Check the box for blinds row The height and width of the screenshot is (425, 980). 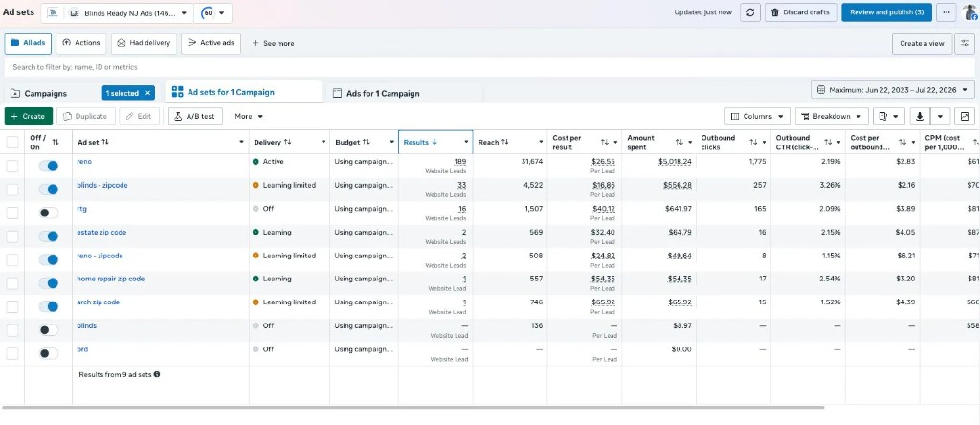[x=12, y=330]
